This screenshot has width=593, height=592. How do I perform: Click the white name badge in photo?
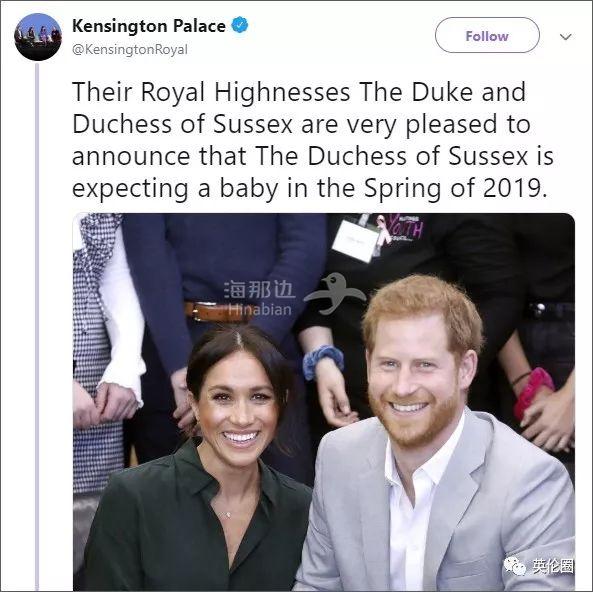click(x=355, y=241)
